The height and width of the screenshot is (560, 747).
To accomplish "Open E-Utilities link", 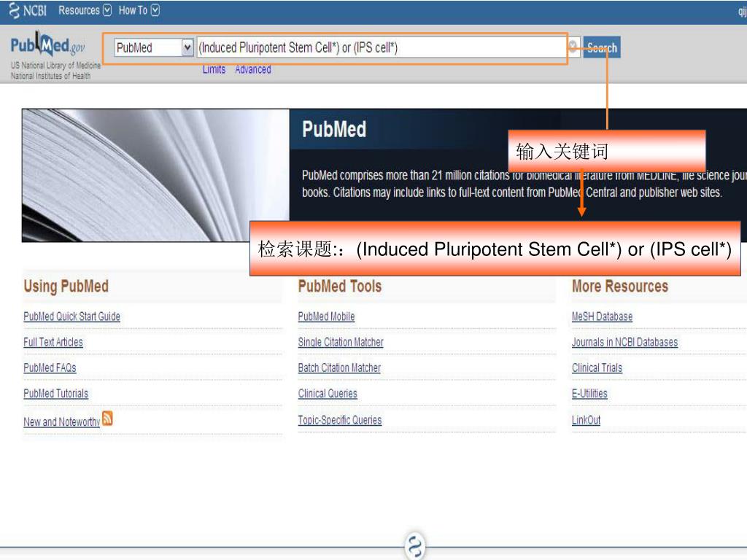I will (x=589, y=394).
